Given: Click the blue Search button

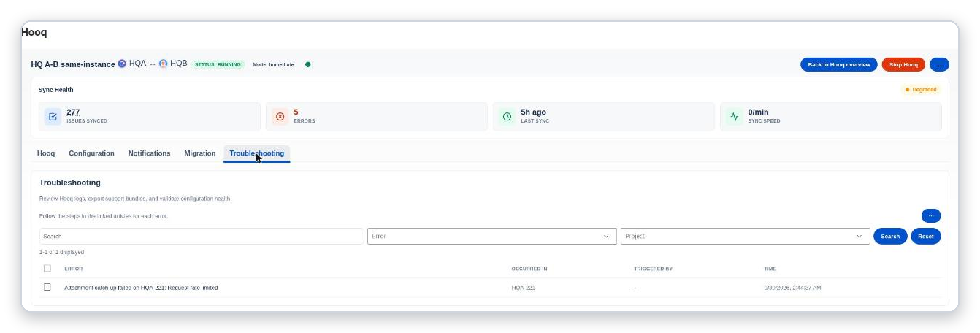Looking at the screenshot, I should tap(890, 236).
